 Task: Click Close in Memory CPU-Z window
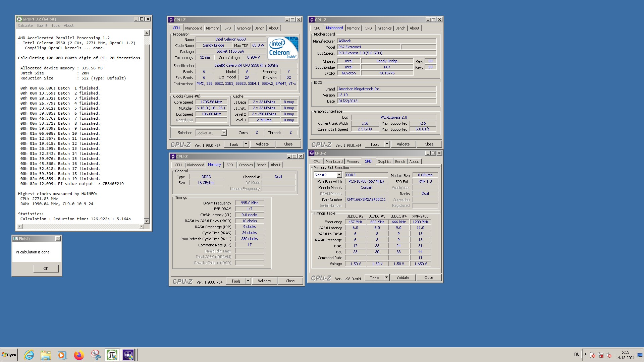click(290, 281)
